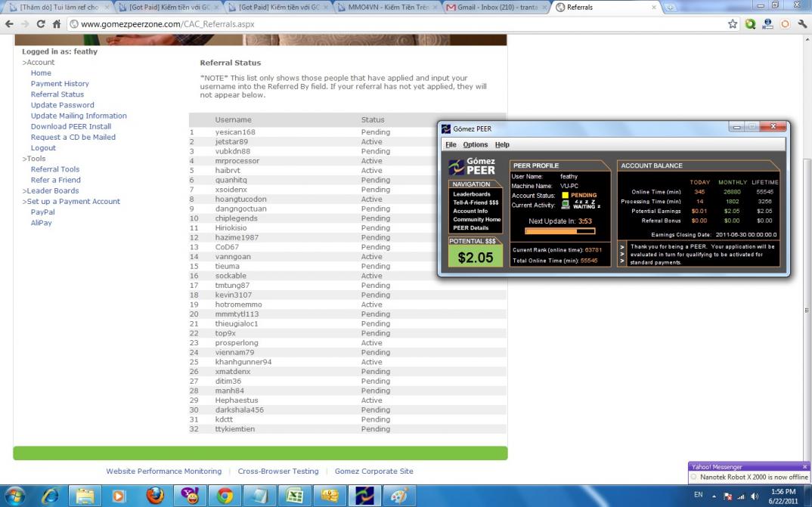Click sleeping computer activity icon
Image resolution: width=812 pixels, height=507 pixels.
[566, 205]
